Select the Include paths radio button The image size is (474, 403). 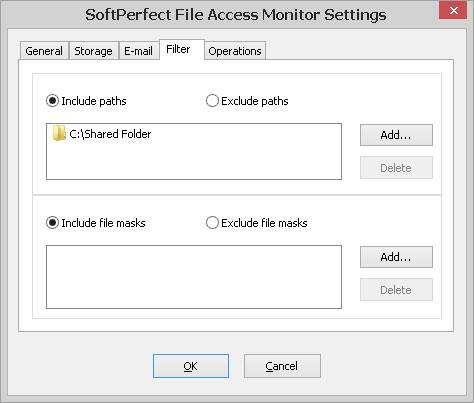pos(52,101)
